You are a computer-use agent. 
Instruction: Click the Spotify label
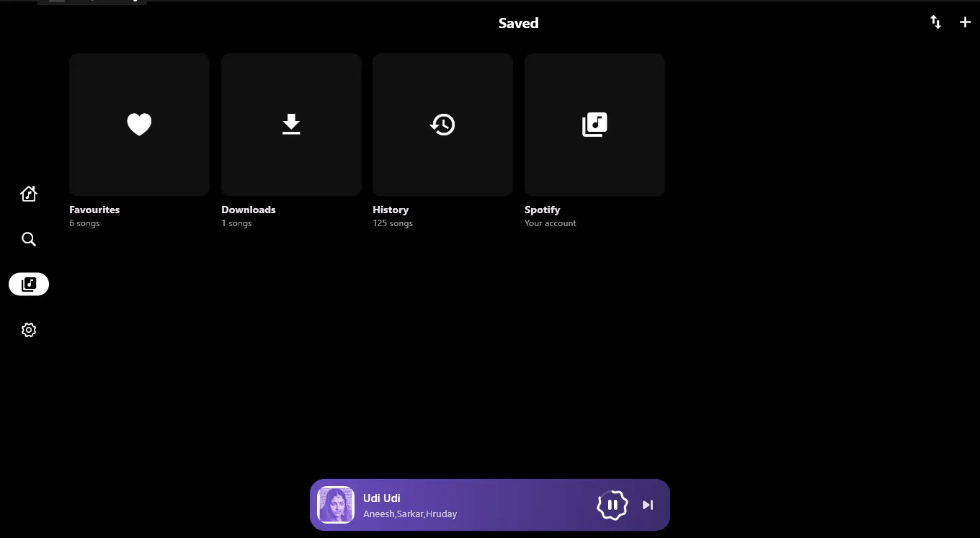click(x=543, y=210)
